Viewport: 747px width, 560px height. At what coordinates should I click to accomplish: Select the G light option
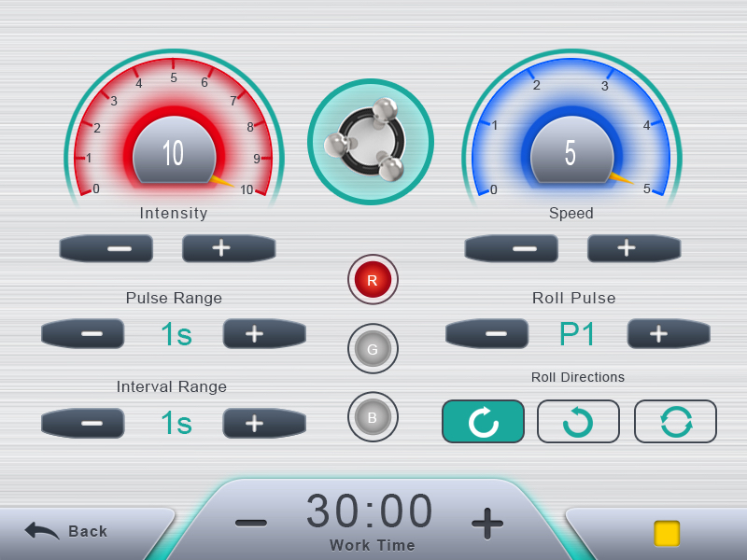pyautogui.click(x=373, y=348)
